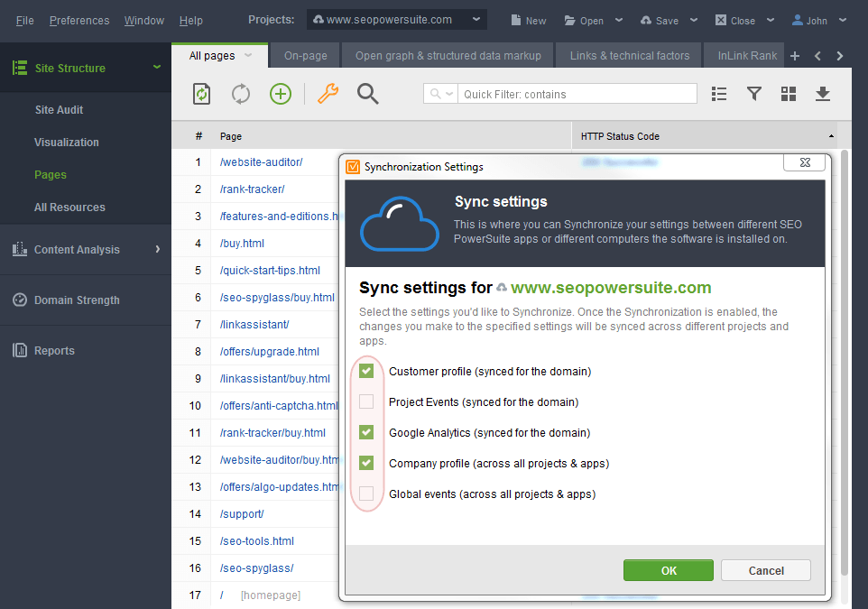Click into the Quick Filter input field

pyautogui.click(x=578, y=94)
